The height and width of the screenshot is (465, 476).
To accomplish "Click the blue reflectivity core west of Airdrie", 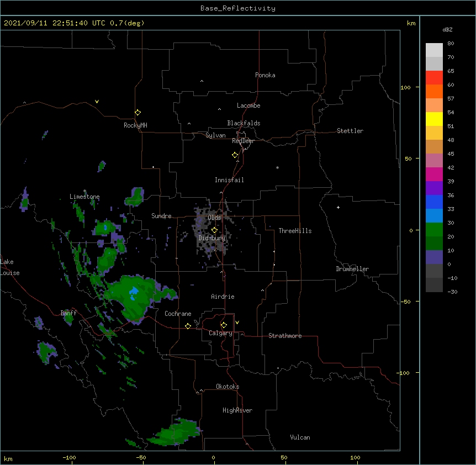I will [x=134, y=292].
